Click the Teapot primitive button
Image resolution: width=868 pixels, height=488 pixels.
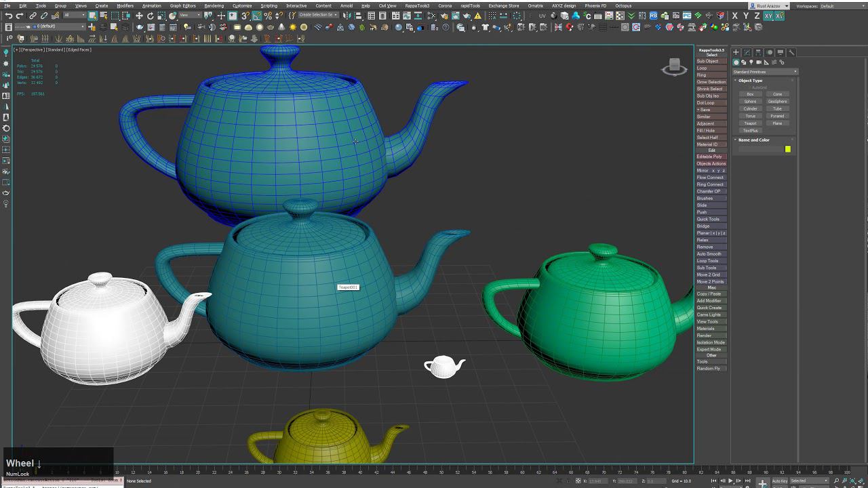point(751,123)
